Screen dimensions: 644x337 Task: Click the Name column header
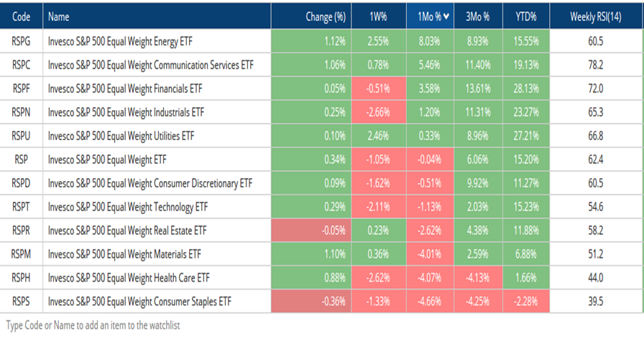(62, 17)
